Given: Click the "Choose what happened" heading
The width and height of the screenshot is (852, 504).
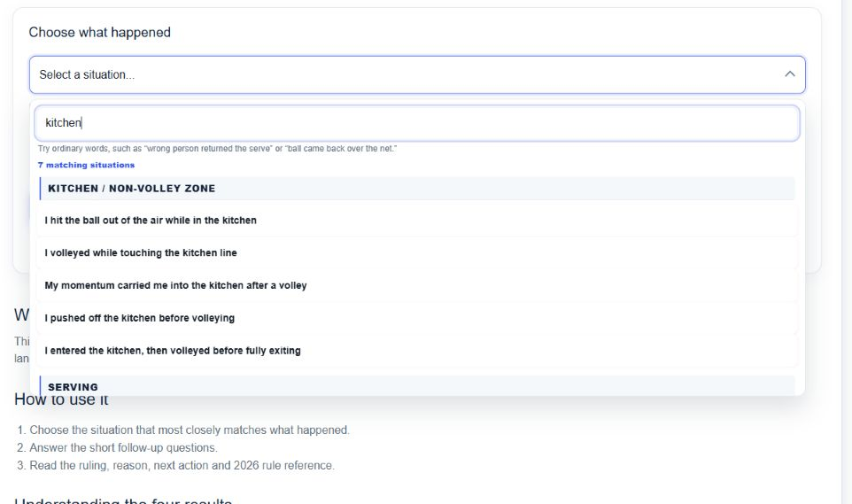Looking at the screenshot, I should pos(99,32).
